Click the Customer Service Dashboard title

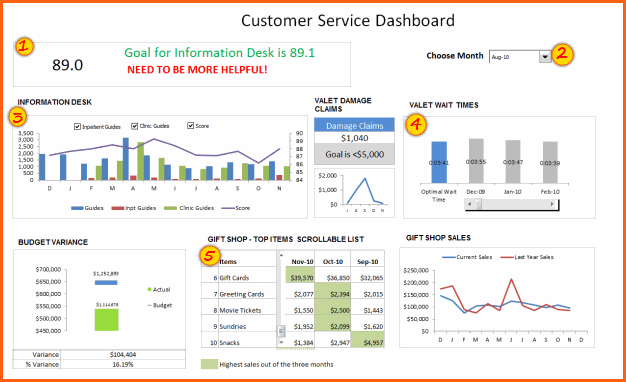point(348,21)
